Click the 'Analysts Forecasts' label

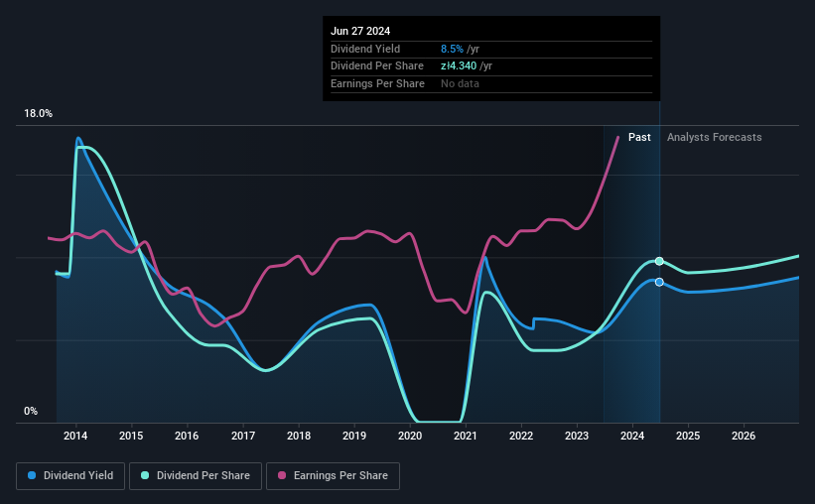point(714,137)
